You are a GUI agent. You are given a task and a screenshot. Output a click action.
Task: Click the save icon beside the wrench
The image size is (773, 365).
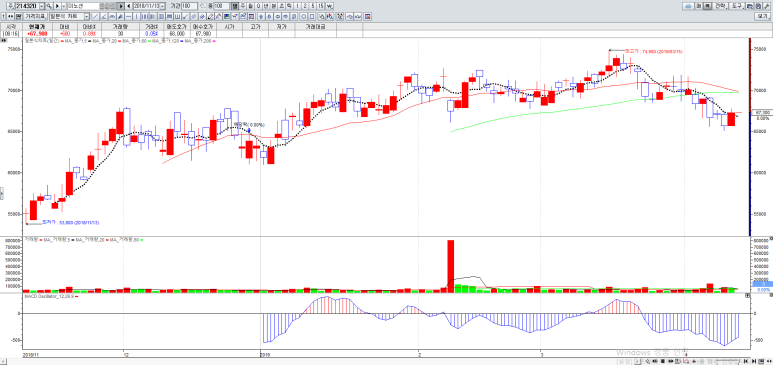(759, 6)
